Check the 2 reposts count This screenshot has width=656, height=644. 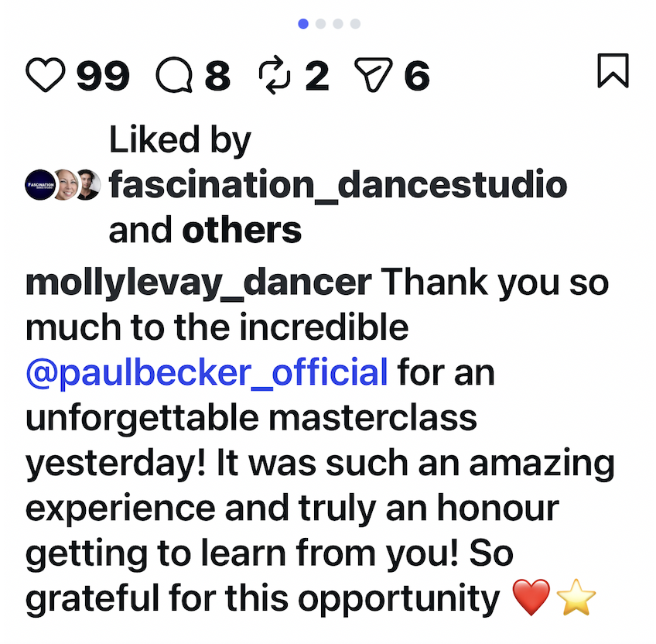coord(318,75)
